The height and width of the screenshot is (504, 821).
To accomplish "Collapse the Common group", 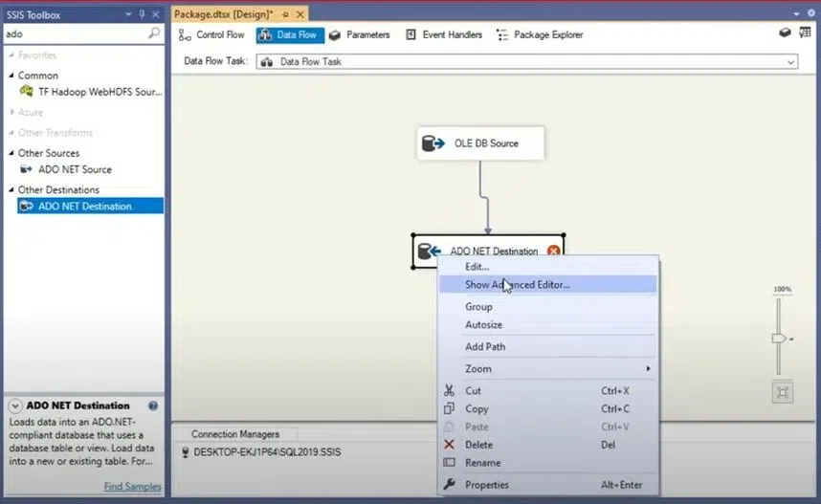I will (11, 76).
